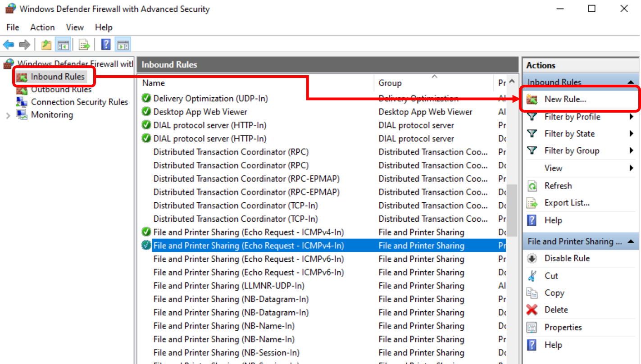Click the green check on Desktop App Web Viewer row
This screenshot has height=364, width=641.
click(x=146, y=112)
